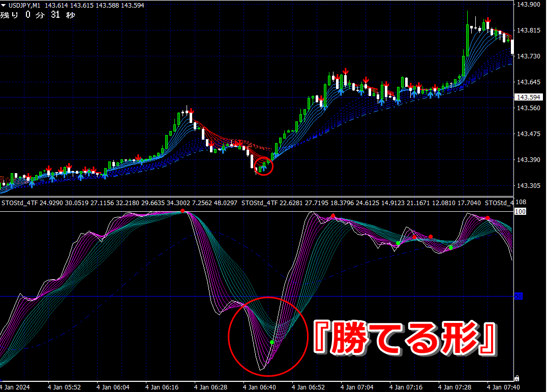Click the 143.305 price axis label

tap(529, 186)
